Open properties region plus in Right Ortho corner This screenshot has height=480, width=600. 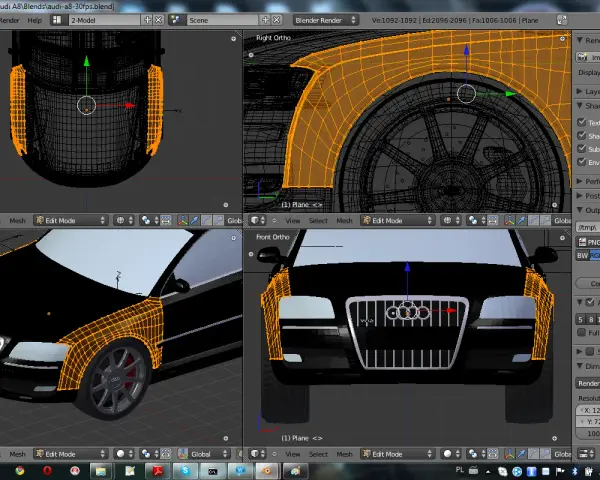point(562,39)
